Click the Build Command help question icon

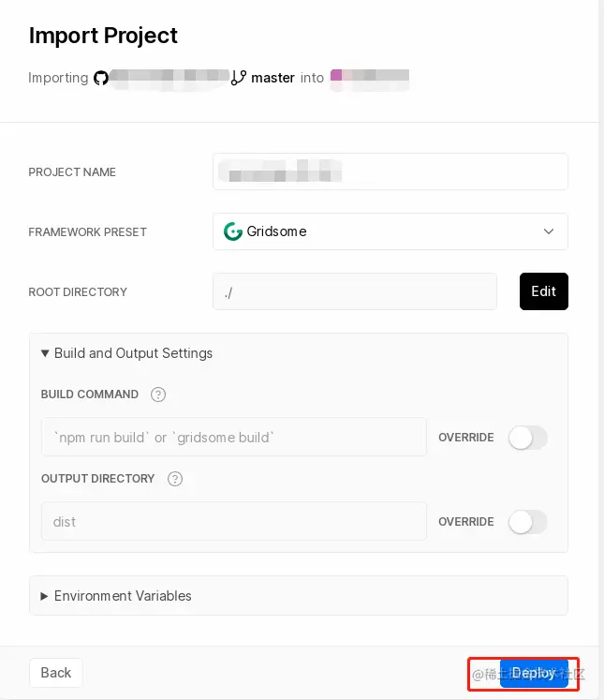point(158,395)
